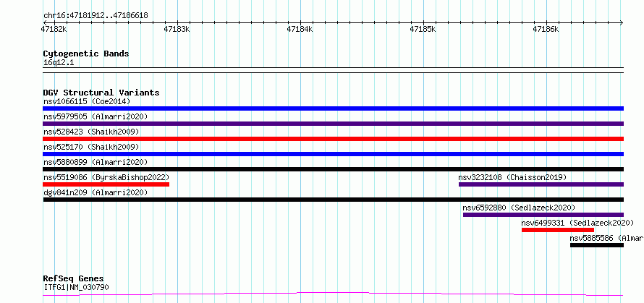Open the nsv5885586 variant label

pos(606,238)
